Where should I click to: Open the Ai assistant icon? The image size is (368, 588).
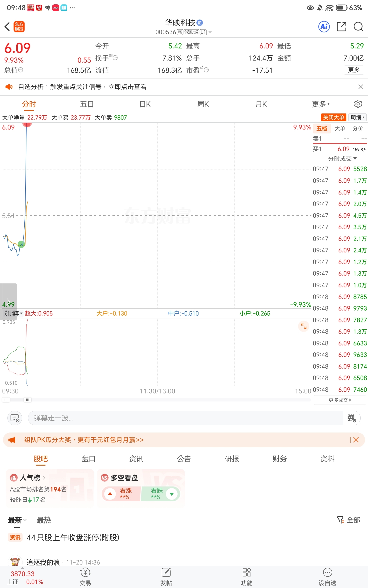pyautogui.click(x=324, y=26)
